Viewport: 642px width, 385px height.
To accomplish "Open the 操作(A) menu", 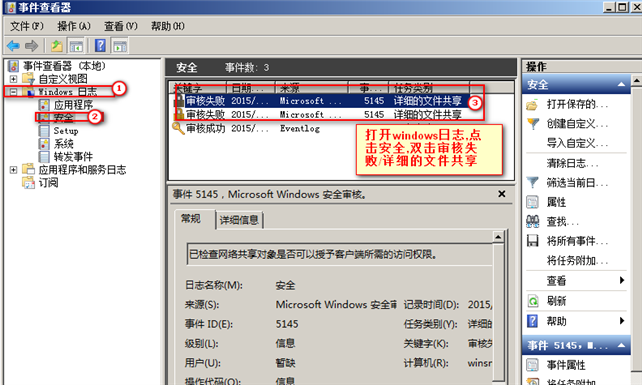I will (74, 26).
